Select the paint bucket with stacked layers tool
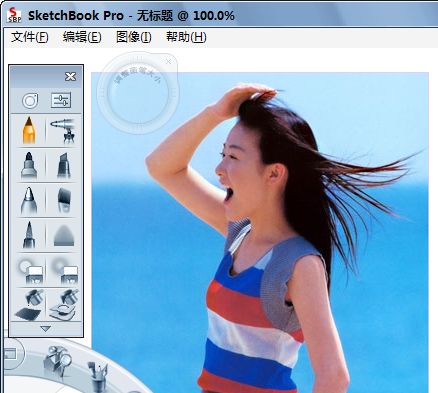This screenshot has height=393, width=438. (x=64, y=305)
